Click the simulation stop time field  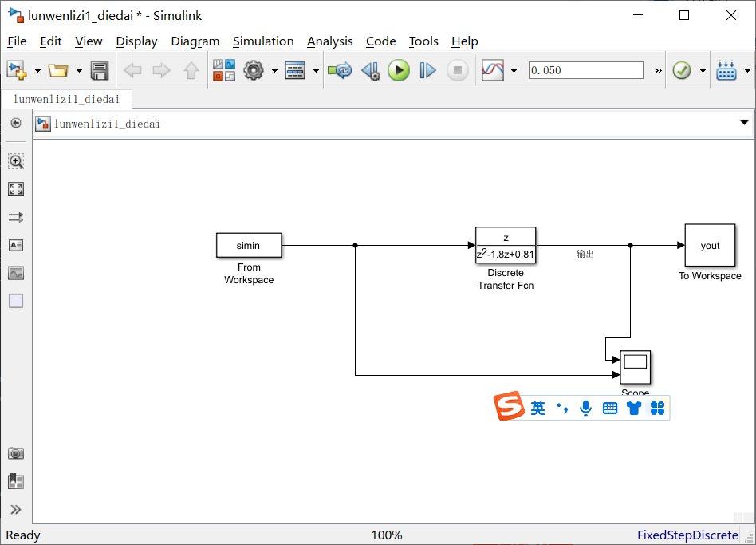point(586,70)
